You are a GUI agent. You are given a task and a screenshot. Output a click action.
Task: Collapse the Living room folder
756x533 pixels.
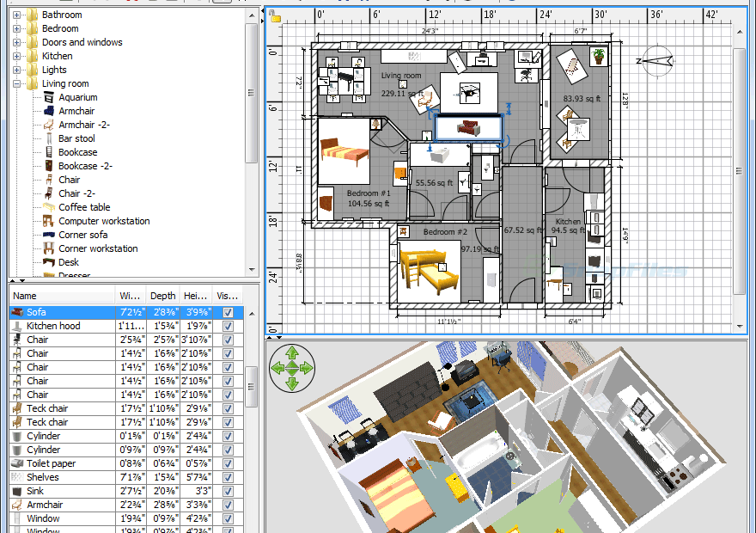pyautogui.click(x=16, y=83)
